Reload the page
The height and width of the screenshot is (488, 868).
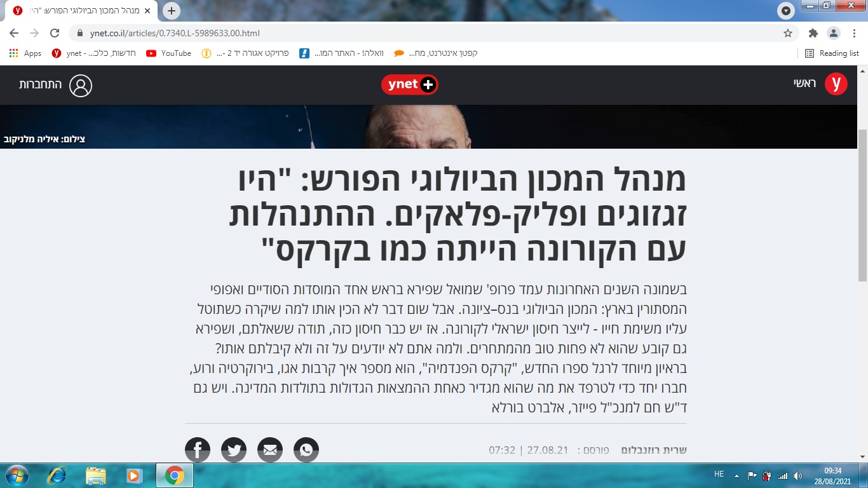click(x=55, y=33)
